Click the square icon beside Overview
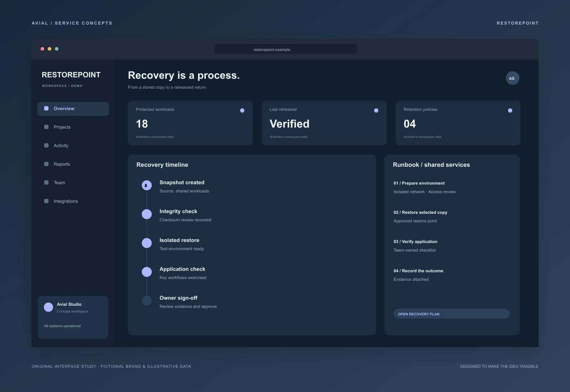The image size is (570, 392). (x=46, y=108)
